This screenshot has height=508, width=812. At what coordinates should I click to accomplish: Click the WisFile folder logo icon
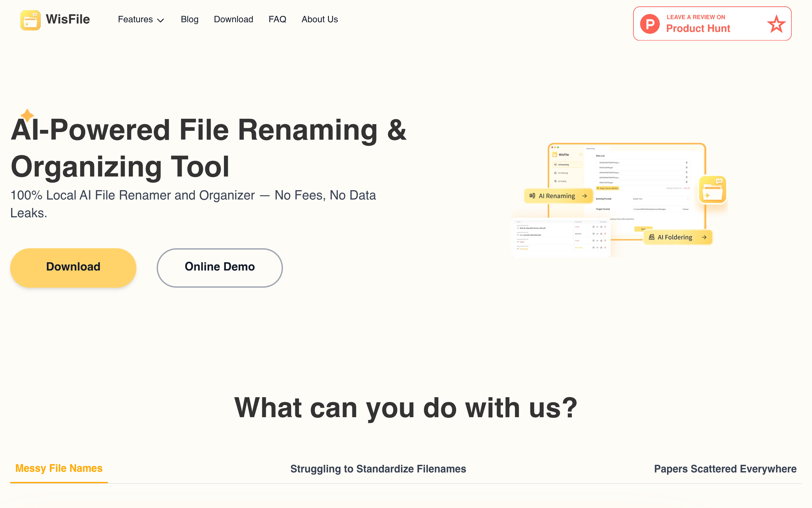[x=30, y=20]
